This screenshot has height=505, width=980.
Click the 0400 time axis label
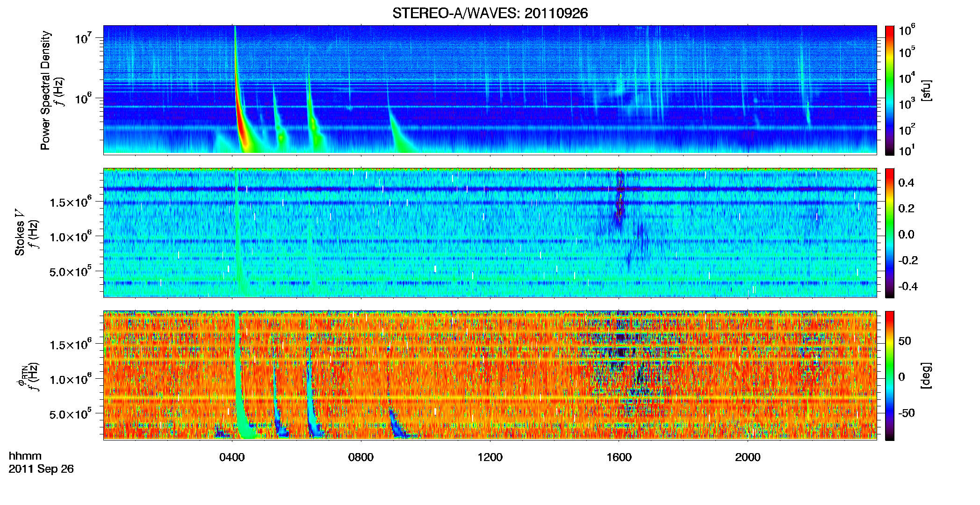click(232, 457)
